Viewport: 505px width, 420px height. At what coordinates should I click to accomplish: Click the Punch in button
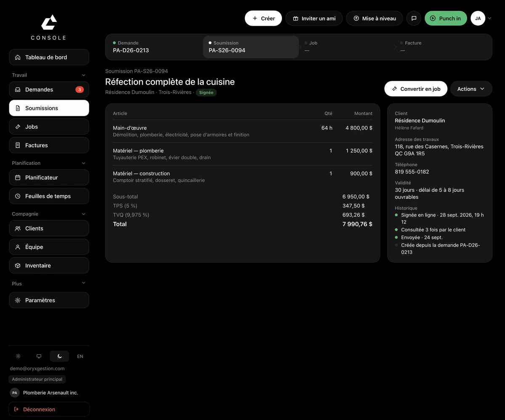(446, 19)
